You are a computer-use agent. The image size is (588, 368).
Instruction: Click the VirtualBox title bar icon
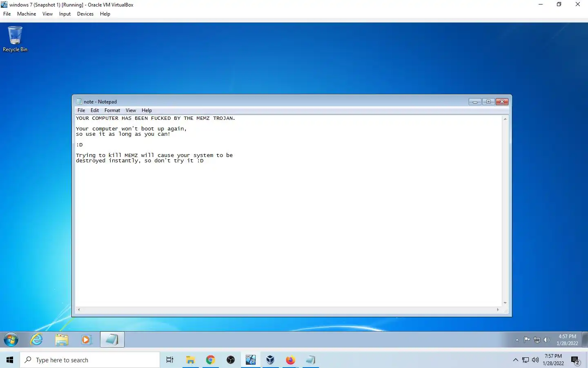[x=4, y=4]
